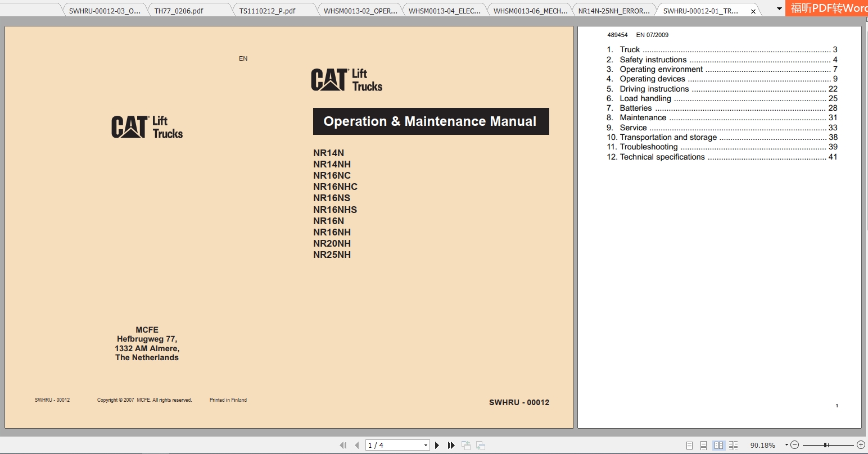
Task: Open the zoom percentage dropdown arrow
Action: point(786,445)
